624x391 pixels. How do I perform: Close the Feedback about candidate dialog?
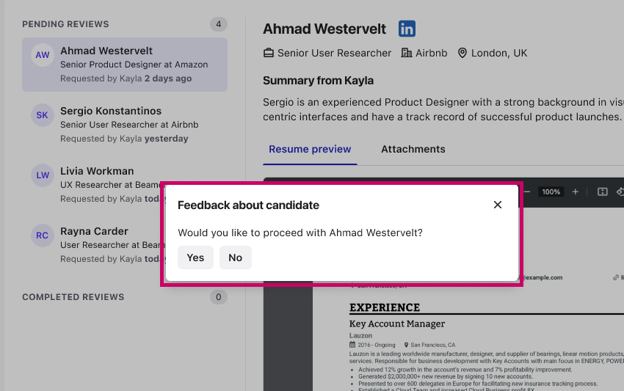(x=497, y=205)
